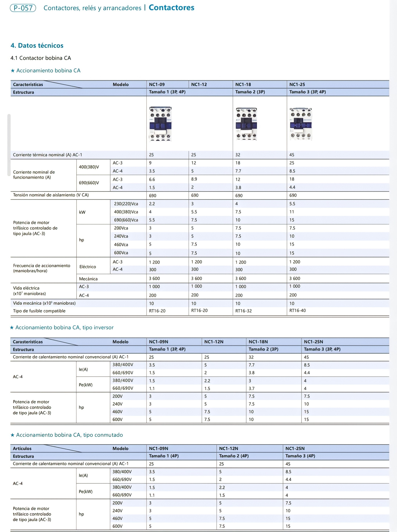This screenshot has height=532, width=397.
Task: Click the 'Mecánica' frequency row label
Action: (x=88, y=279)
